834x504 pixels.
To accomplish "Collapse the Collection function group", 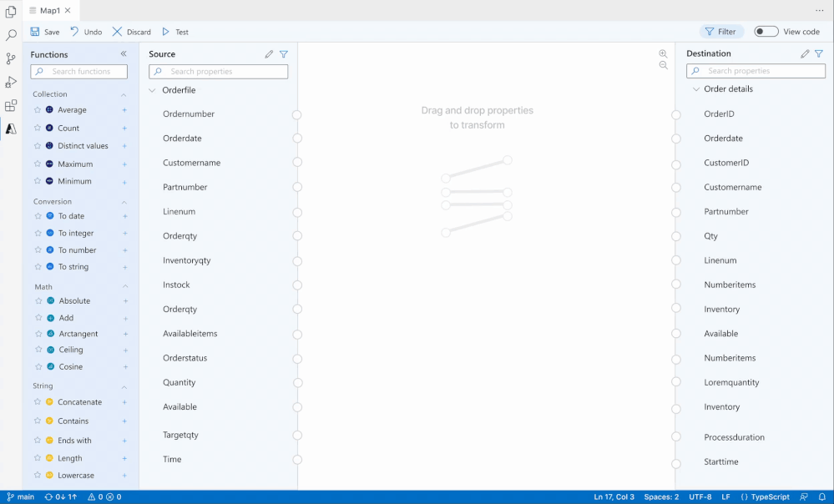I will tap(124, 94).
